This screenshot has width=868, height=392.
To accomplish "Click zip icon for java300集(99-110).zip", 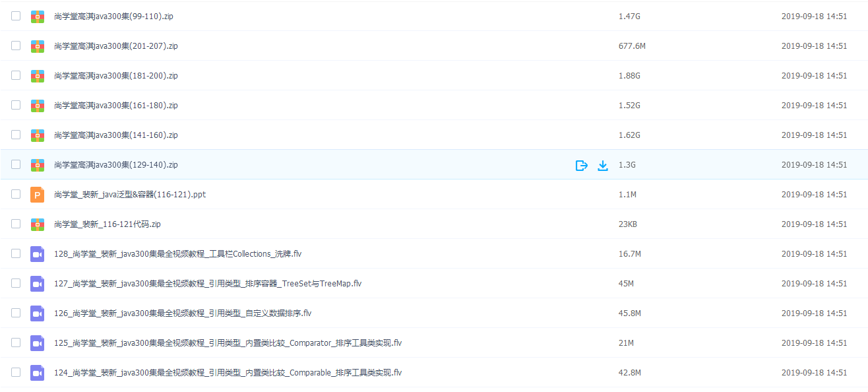I will 38,16.
